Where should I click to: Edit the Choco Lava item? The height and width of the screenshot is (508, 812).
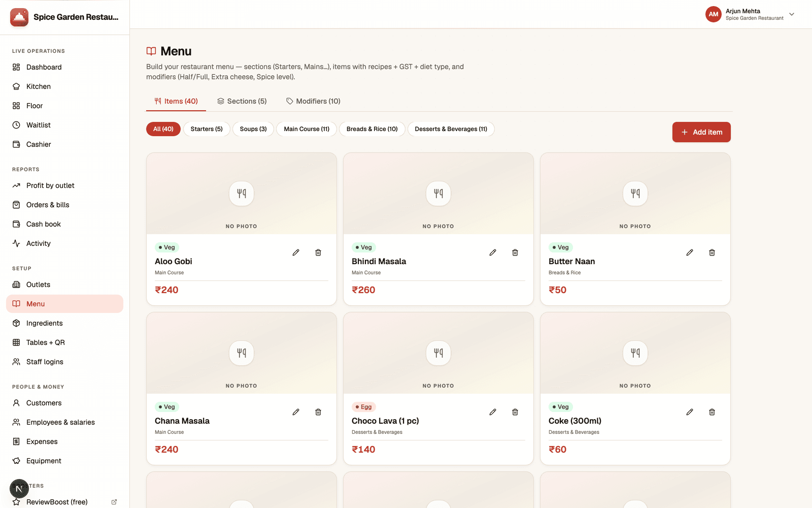(493, 412)
